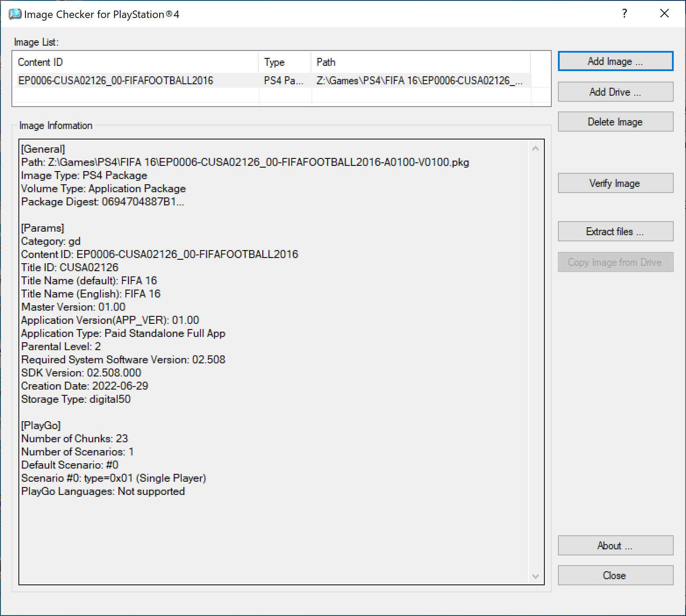Screen dimensions: 686x616
Task: Verify the selected image
Action: coord(615,183)
